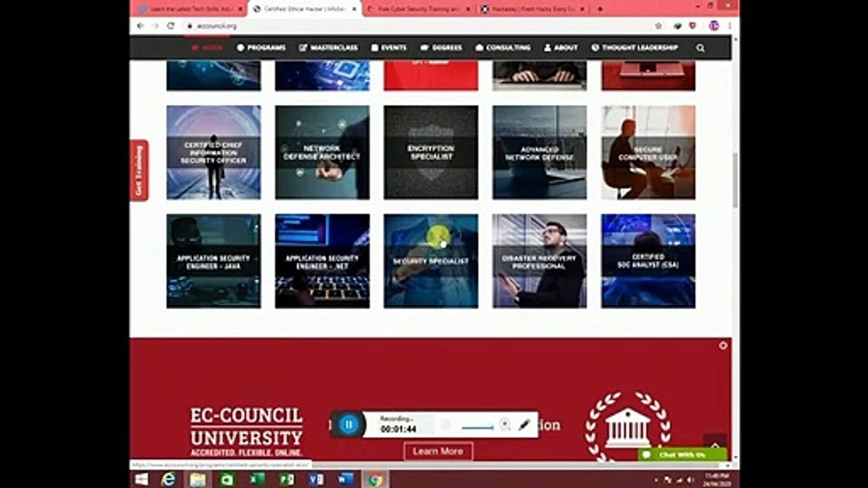
Task: Open the Consulting menu
Action: point(503,47)
